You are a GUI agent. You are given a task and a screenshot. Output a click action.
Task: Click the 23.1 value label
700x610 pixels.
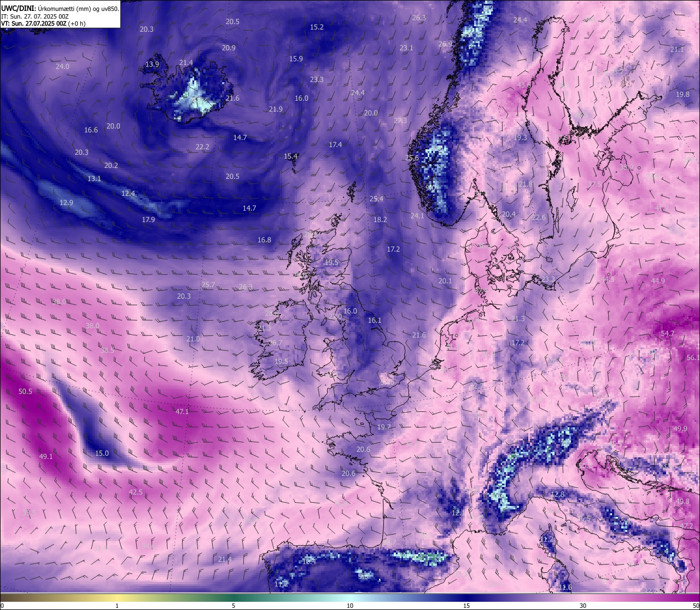[406, 48]
